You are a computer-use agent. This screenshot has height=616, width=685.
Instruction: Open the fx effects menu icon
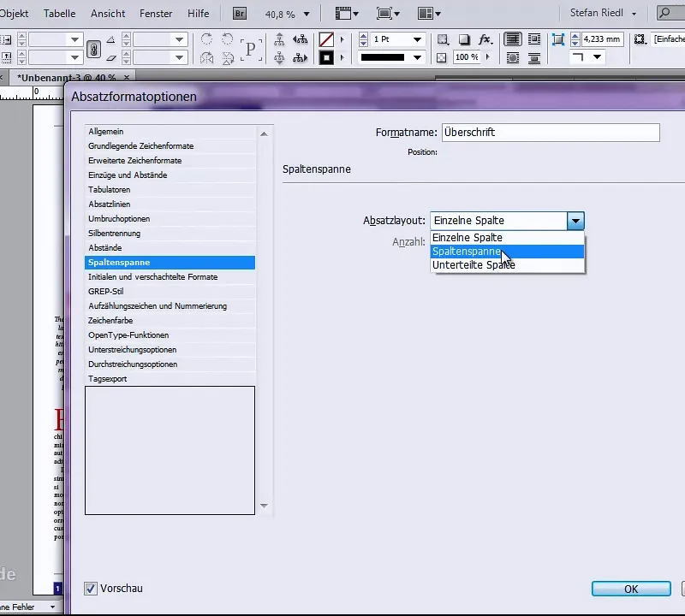point(485,39)
